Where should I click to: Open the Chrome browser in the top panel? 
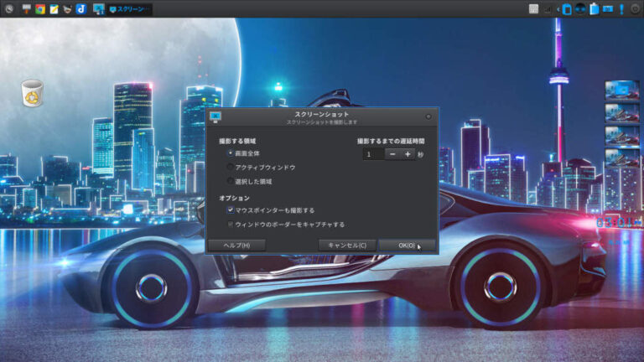click(x=39, y=9)
